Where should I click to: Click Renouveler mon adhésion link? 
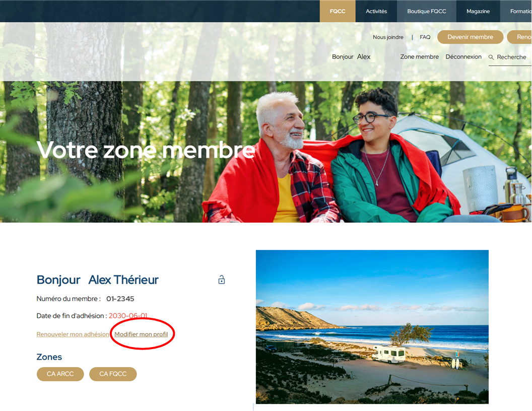(73, 334)
